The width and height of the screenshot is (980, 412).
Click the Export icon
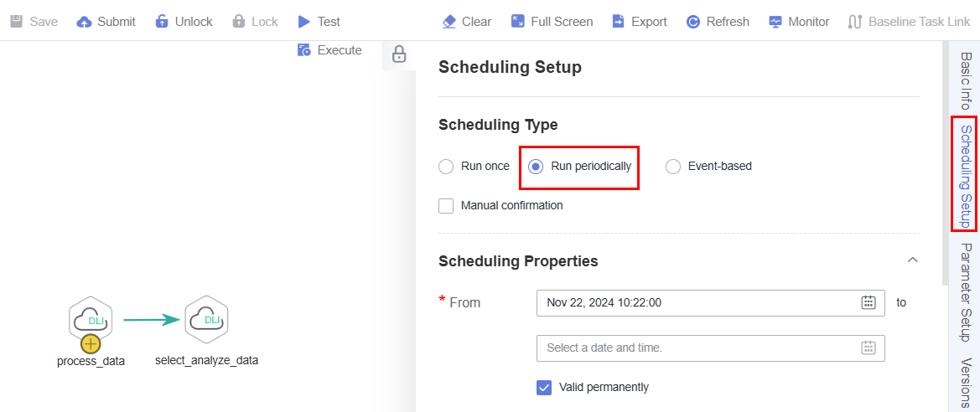tap(618, 22)
